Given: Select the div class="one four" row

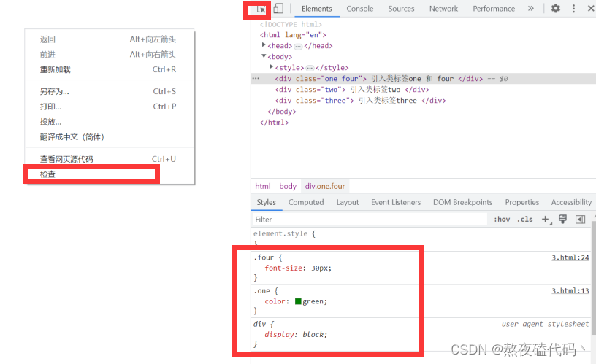Looking at the screenshot, I should (x=424, y=79).
